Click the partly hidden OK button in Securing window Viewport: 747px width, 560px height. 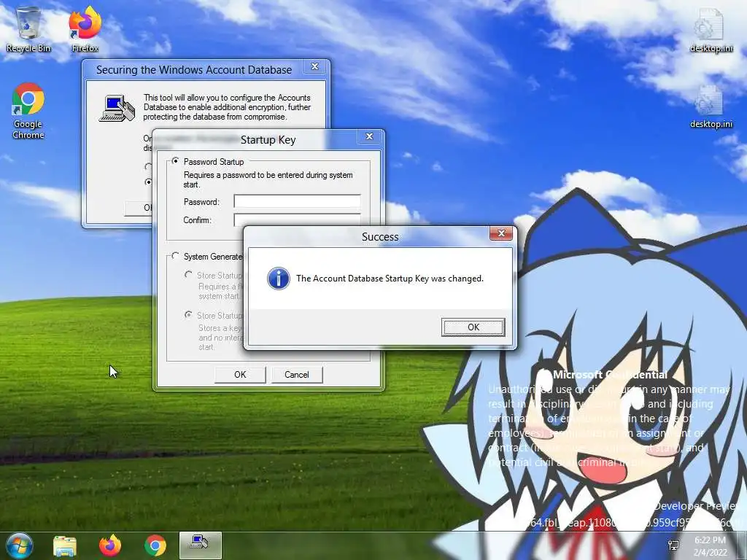[x=139, y=208]
